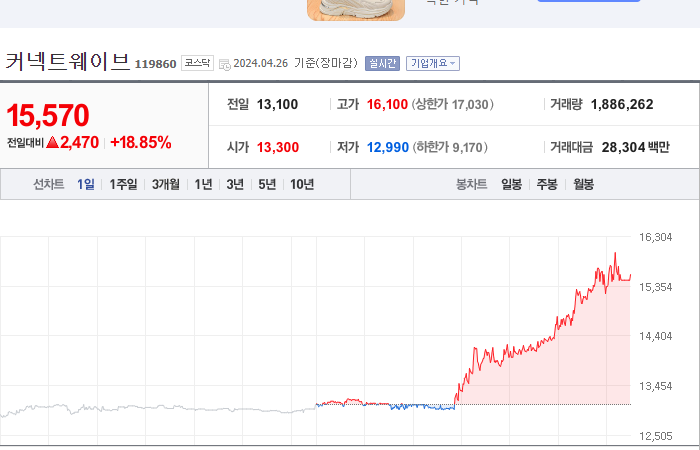Click the previous close value 13,100

point(277,104)
